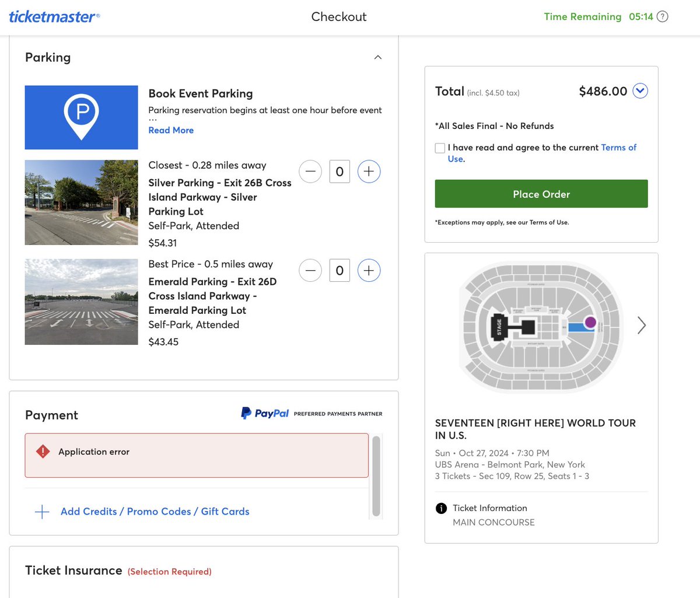700x598 pixels.
Task: Decrease Silver Parking quantity
Action: pyautogui.click(x=310, y=172)
